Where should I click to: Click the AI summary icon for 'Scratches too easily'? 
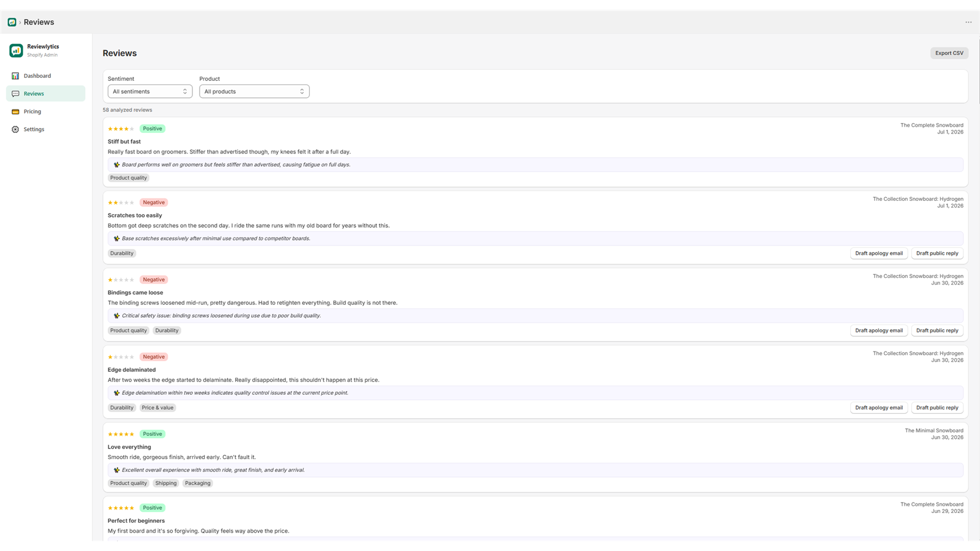[116, 239]
